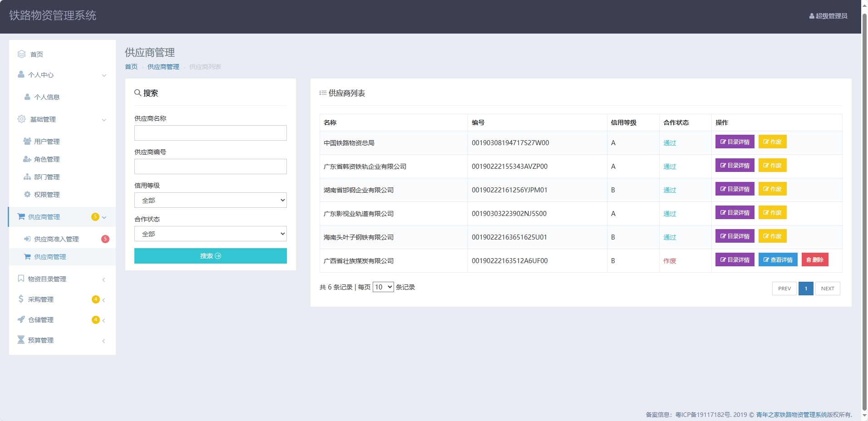Viewport: 868px width, 421px height.
Task: Click inside the 供应商名称 input field
Action: click(x=210, y=132)
